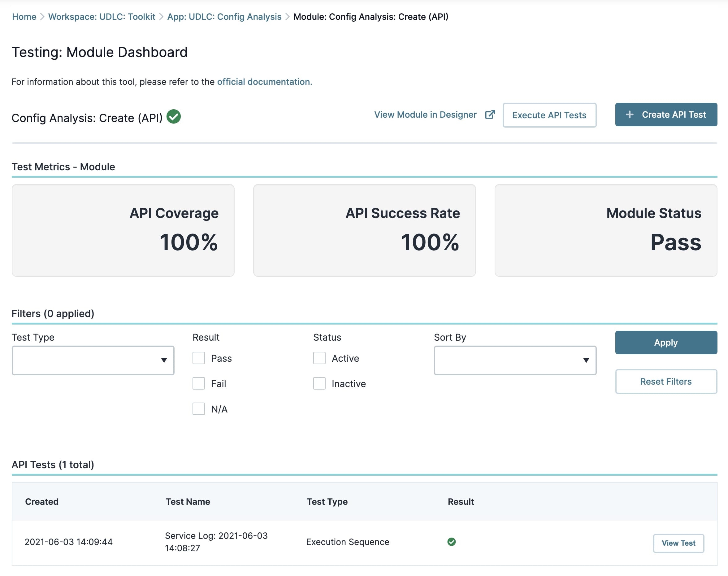
Task: Check the Fail result checkbox
Action: click(x=198, y=383)
